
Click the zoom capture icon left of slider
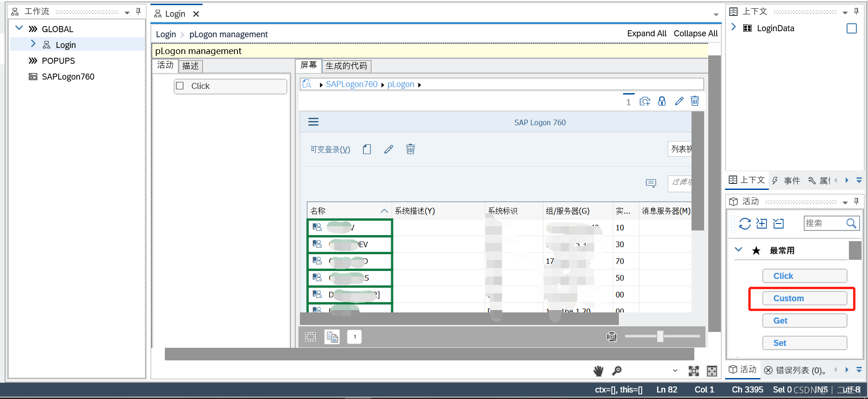click(612, 337)
